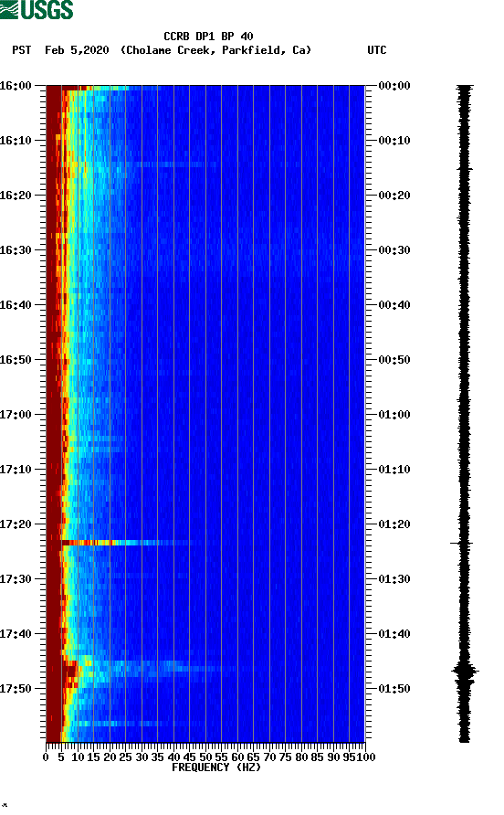Image resolution: width=504 pixels, height=815 pixels.
Task: Click the 'PST' timezone label
Action: click(x=22, y=50)
